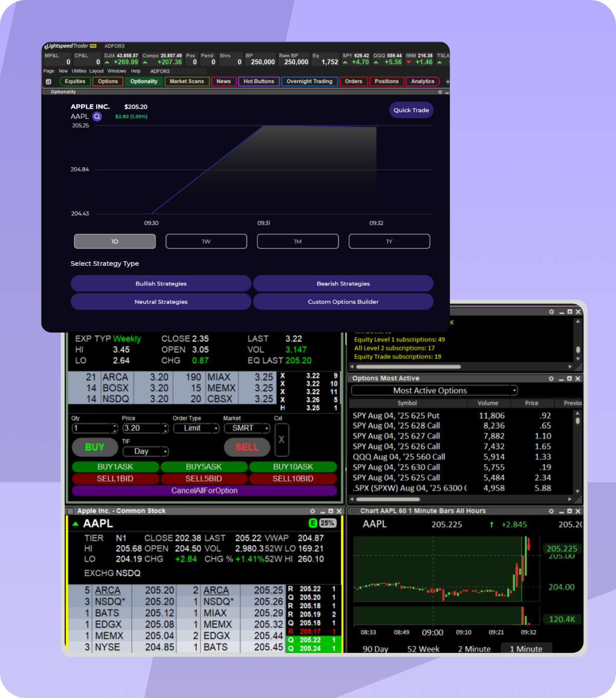Click the Lightspeed Trader logo
616x698 pixels.
[70, 46]
